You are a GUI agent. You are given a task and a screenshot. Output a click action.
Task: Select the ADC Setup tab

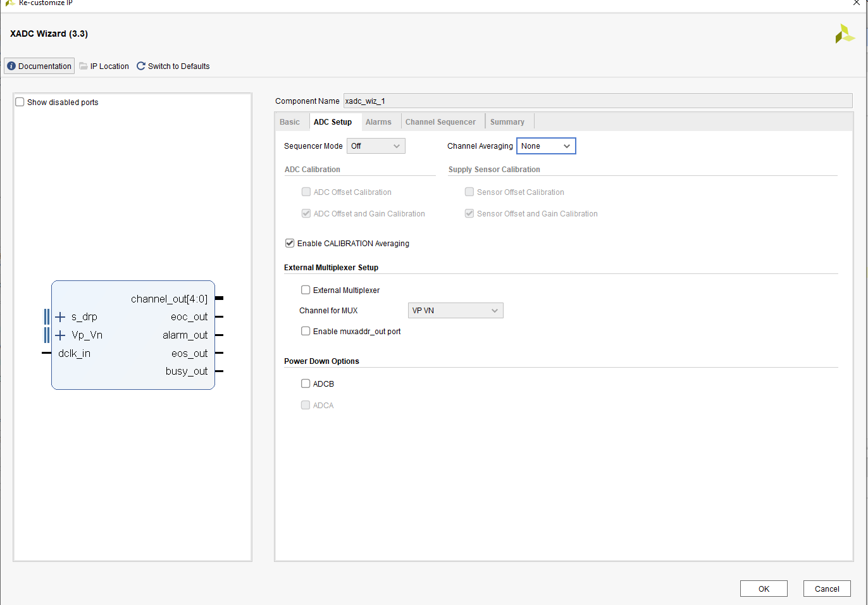[x=333, y=122]
